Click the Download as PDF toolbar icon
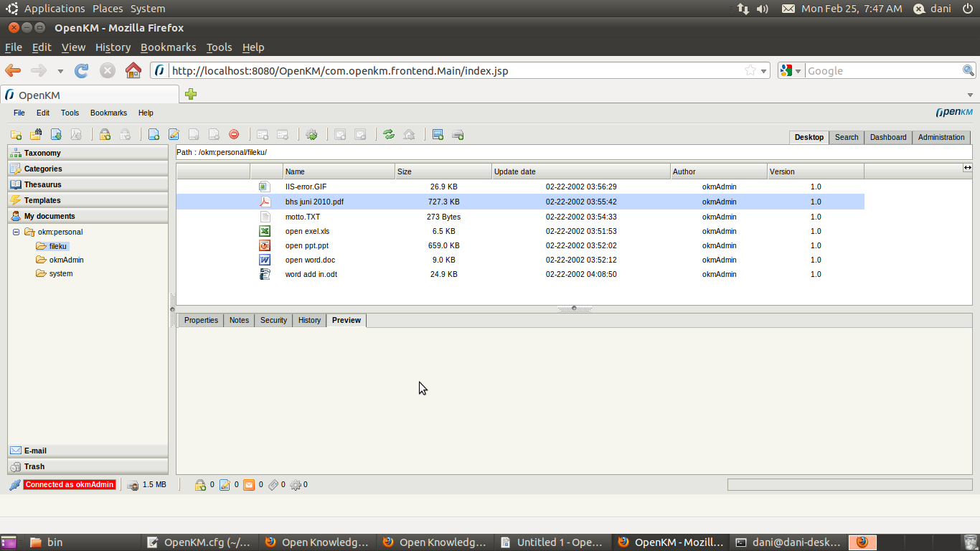The width and height of the screenshot is (980, 551). 76,134
